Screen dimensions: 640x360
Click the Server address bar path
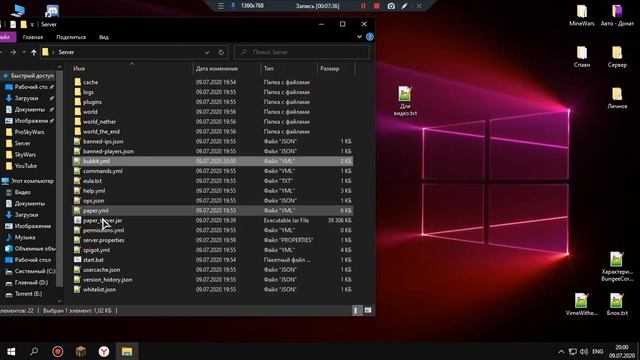pos(66,52)
